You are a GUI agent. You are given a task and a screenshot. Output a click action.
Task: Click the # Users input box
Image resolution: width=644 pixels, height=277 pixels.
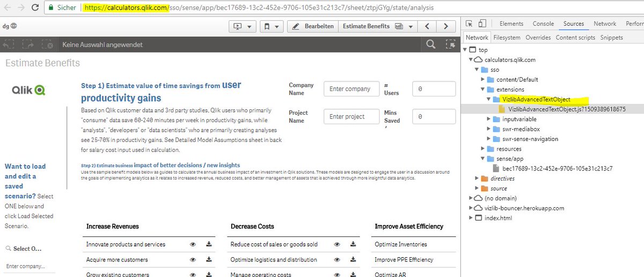tap(434, 89)
